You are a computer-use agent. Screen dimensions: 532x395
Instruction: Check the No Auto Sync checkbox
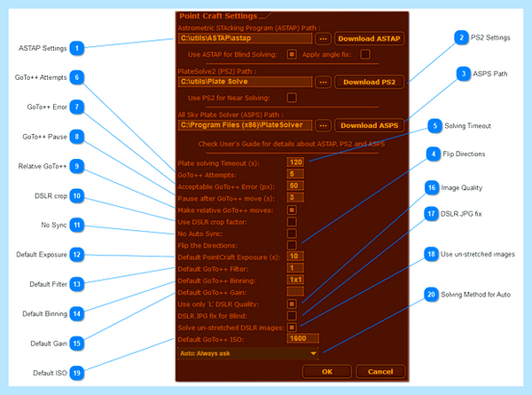pos(292,233)
